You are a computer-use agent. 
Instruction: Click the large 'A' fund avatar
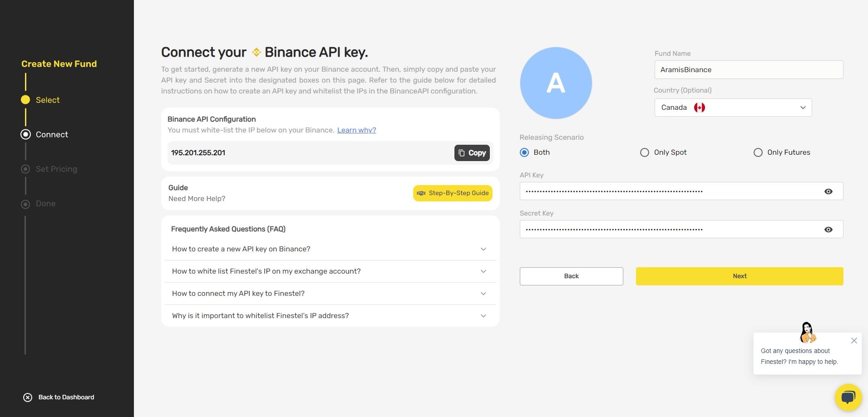(x=556, y=83)
